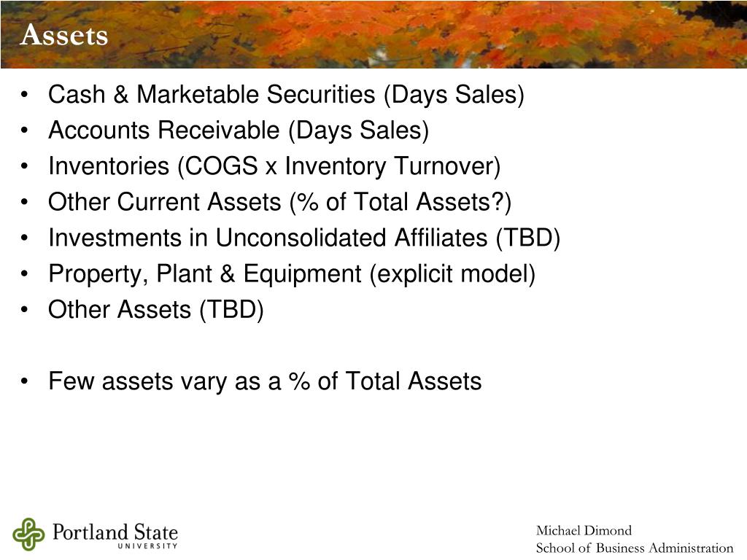Click the Michael Dimond name text

(584, 531)
